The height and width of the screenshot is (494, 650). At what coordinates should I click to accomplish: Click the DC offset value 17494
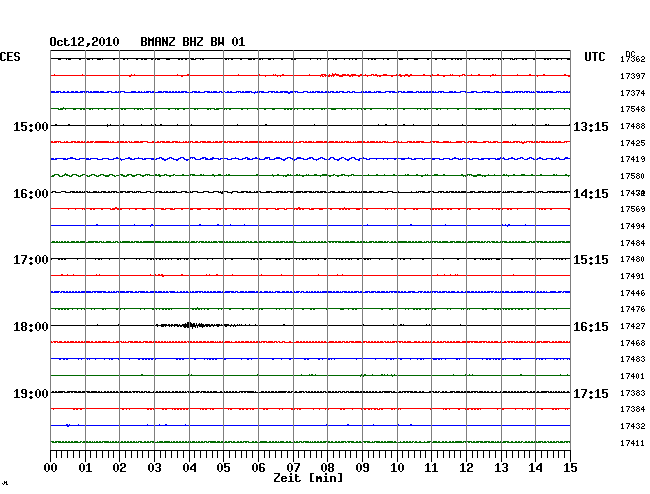click(x=633, y=226)
